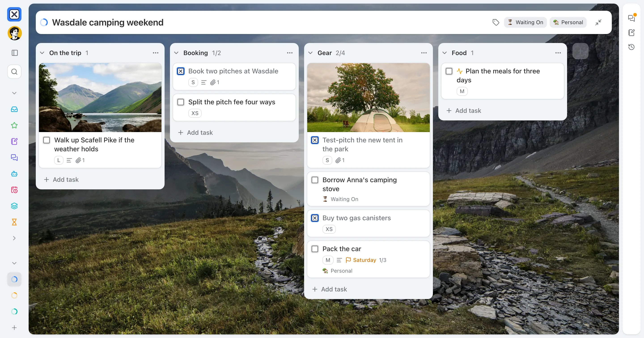Collapse the board with minimize arrows icon
Screen dimensions: 644x338
[598, 22]
